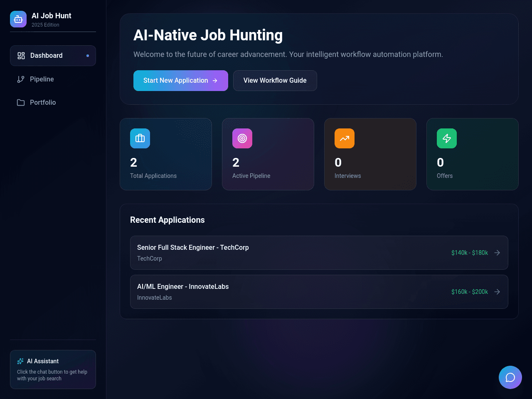
Task: Click the AI Assistant sparkle icon
Action: 20,361
